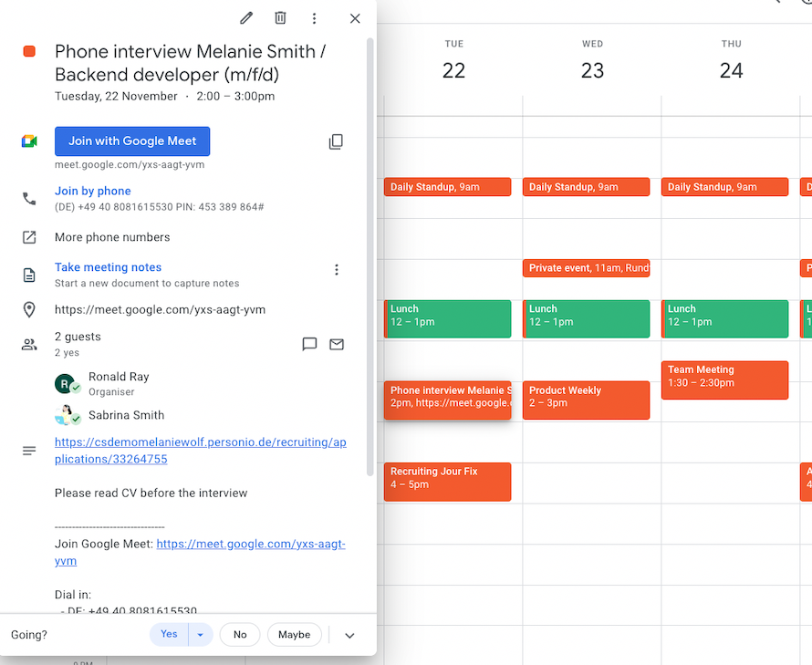812x665 pixels.
Task: Open the Take meeting notes link
Action: click(108, 267)
